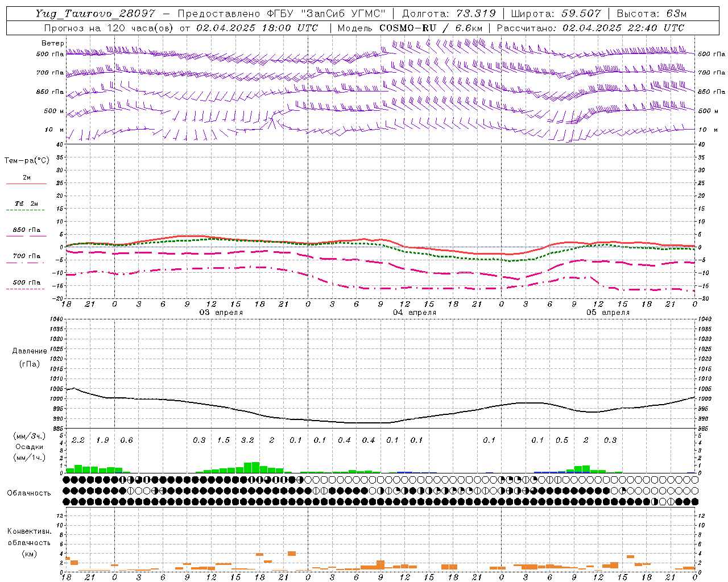Click the 700 гПа temperature legend label
Screen dimensions: 728x582
click(x=27, y=256)
